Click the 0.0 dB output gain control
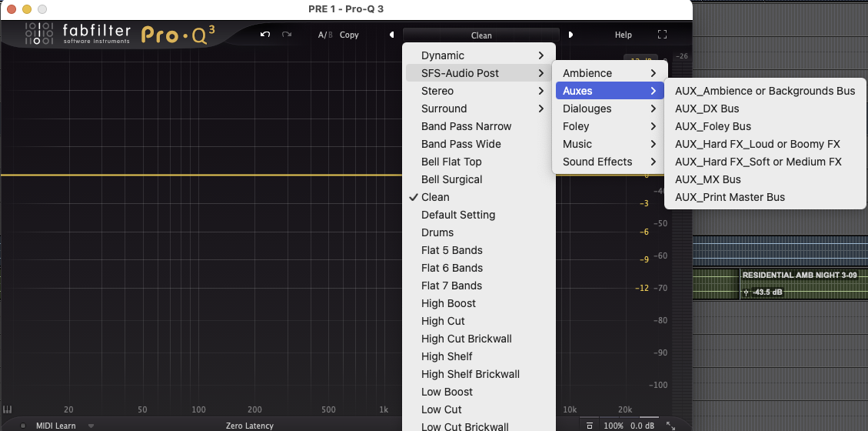The height and width of the screenshot is (431, 868). pos(642,426)
